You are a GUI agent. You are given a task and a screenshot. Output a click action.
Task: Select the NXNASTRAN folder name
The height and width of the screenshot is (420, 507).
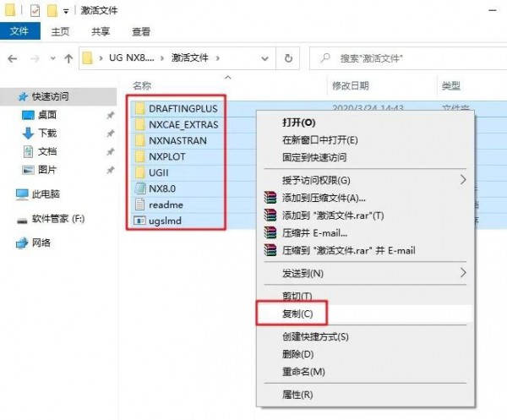pos(177,140)
